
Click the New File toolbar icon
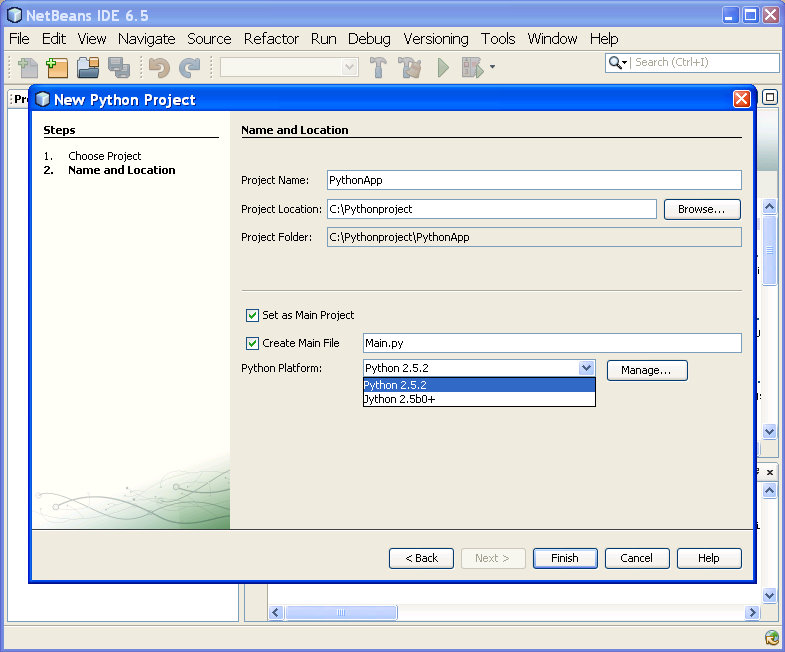coord(28,68)
